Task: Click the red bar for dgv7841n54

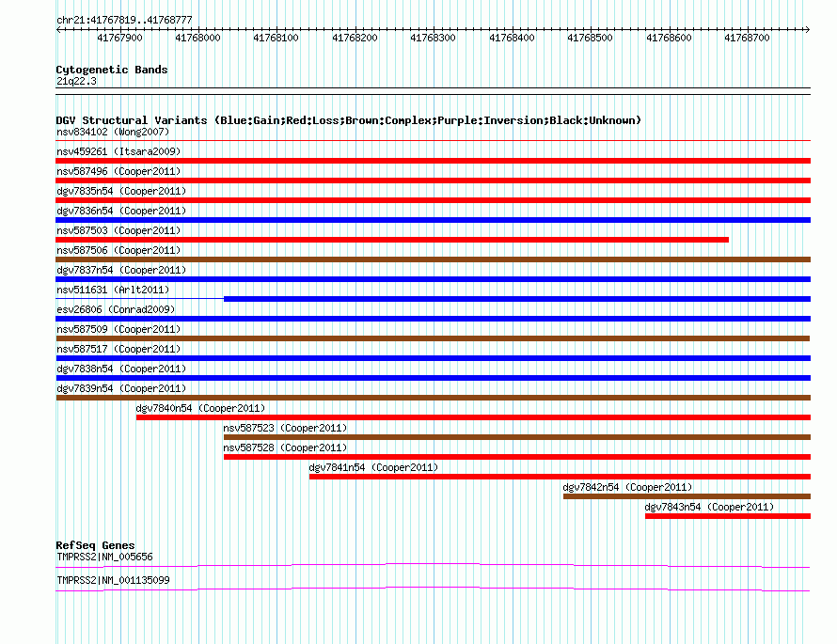Action: tap(560, 477)
